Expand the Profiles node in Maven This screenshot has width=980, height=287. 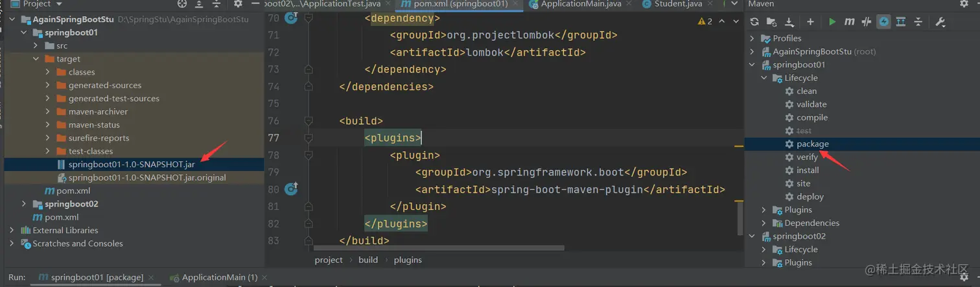[x=752, y=38]
